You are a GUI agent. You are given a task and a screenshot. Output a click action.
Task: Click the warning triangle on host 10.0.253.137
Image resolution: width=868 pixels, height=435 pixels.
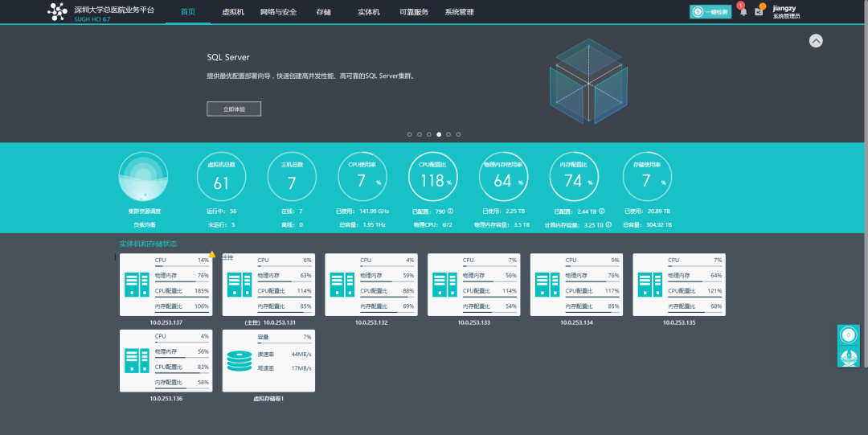click(x=212, y=254)
